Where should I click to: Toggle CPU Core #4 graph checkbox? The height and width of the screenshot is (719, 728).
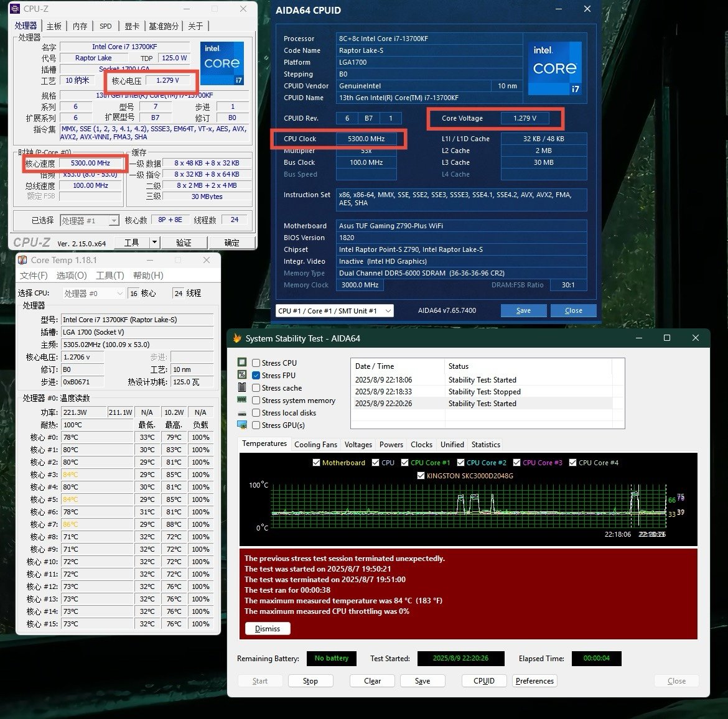(572, 462)
